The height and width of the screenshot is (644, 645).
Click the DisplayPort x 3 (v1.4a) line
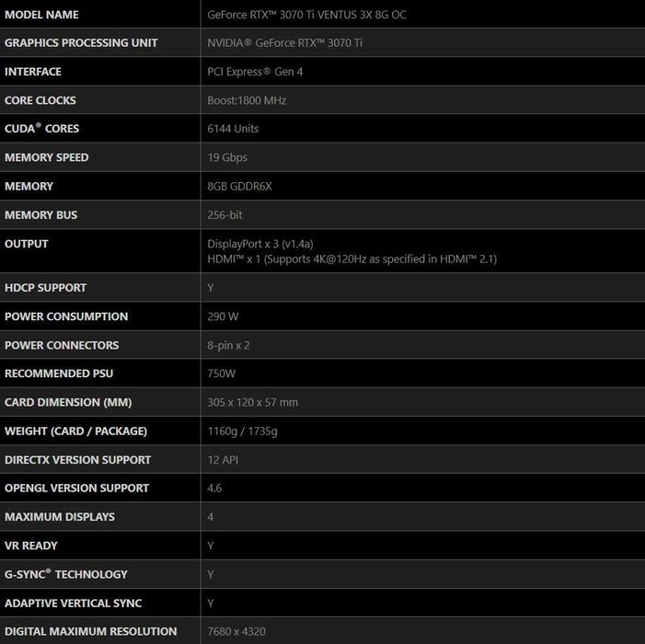click(x=260, y=244)
